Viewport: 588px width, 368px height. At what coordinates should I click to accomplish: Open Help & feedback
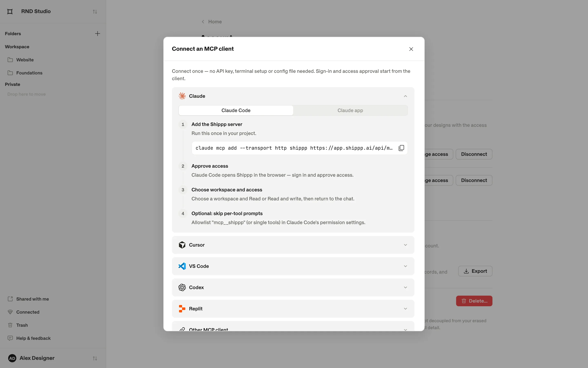[x=53, y=338]
